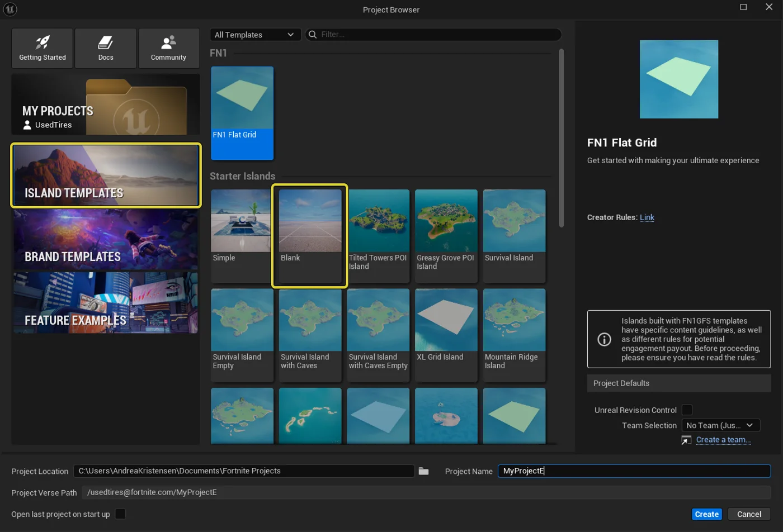Open the All Templates dropdown
Image resolution: width=783 pixels, height=532 pixels.
tap(256, 35)
